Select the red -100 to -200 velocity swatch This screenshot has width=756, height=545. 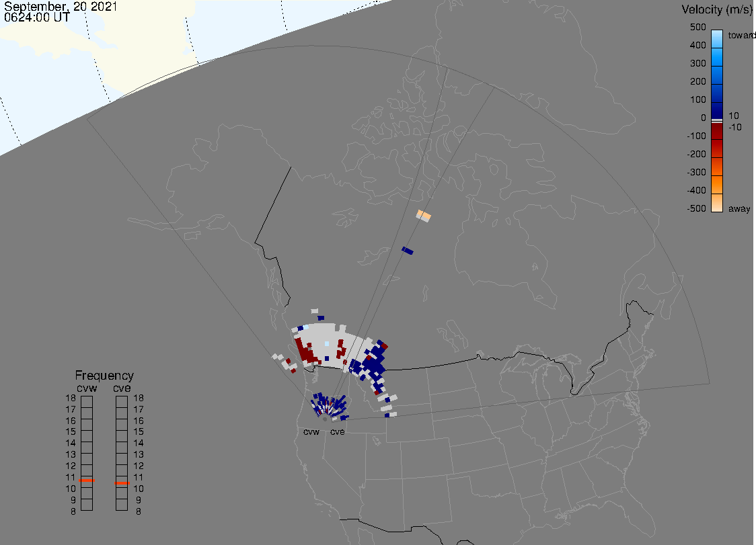(x=717, y=149)
